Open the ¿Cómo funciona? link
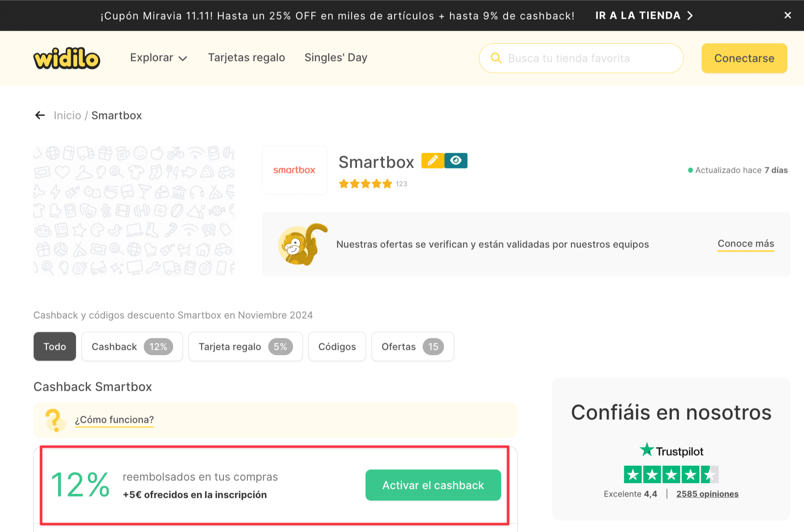 114,420
